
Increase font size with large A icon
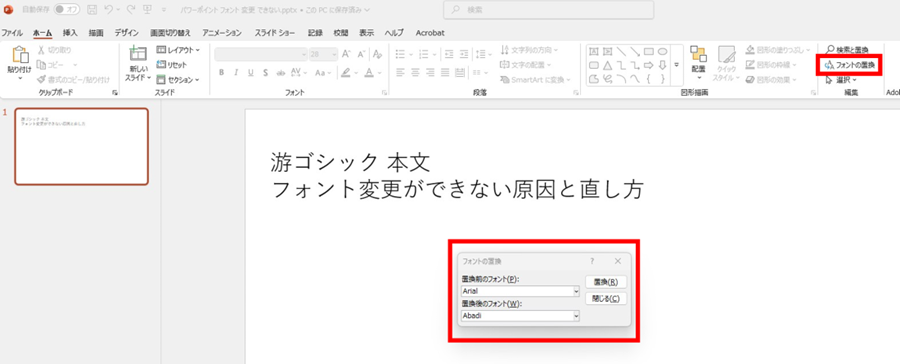click(346, 54)
